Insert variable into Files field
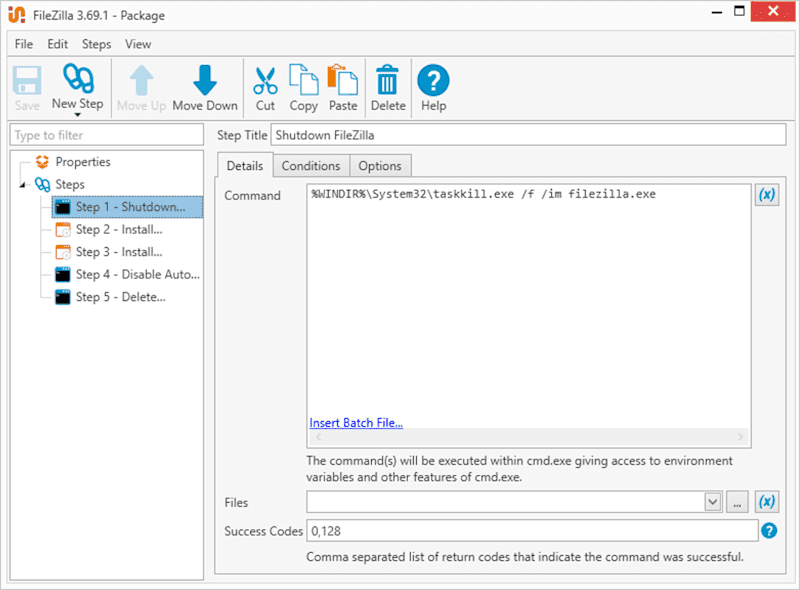The height and width of the screenshot is (590, 800). click(x=767, y=502)
